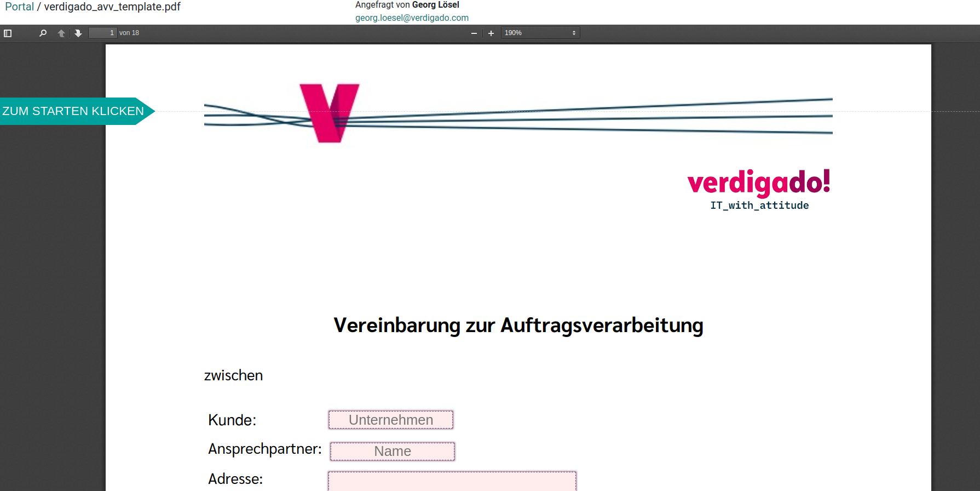Click the Adresse text field

click(452, 481)
